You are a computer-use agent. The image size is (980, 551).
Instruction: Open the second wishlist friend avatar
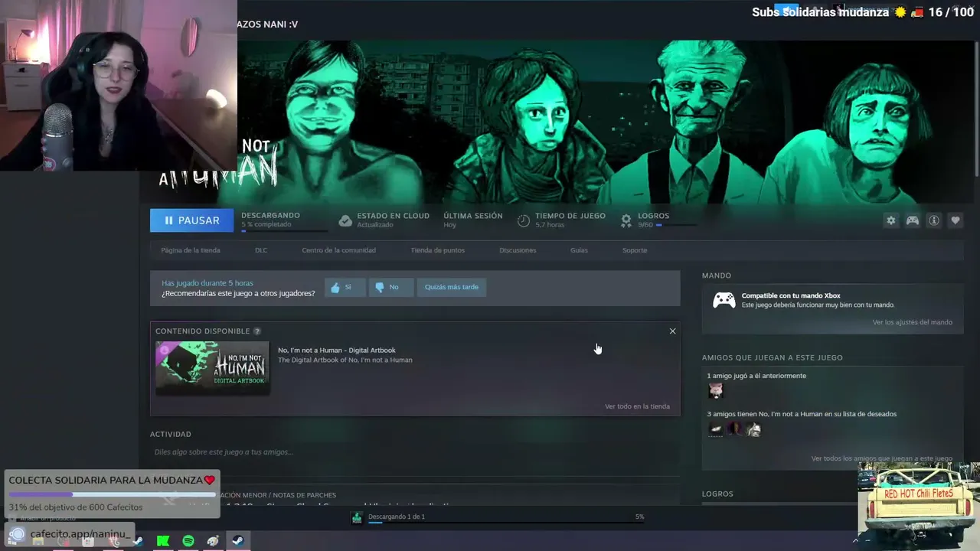(735, 429)
